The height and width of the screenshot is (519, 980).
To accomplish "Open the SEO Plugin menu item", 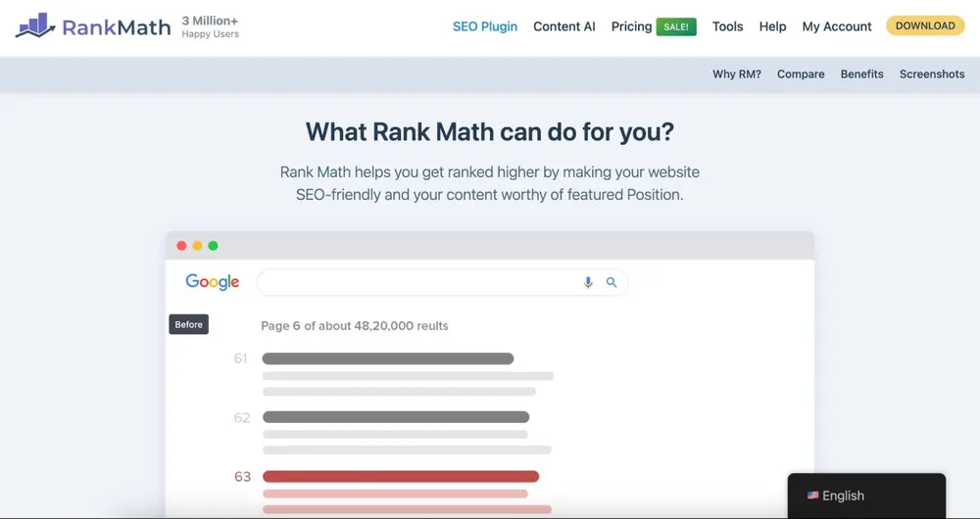I will point(485,26).
